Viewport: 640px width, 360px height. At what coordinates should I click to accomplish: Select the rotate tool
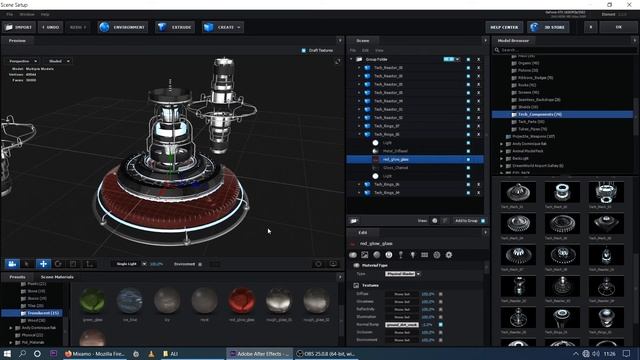58,264
